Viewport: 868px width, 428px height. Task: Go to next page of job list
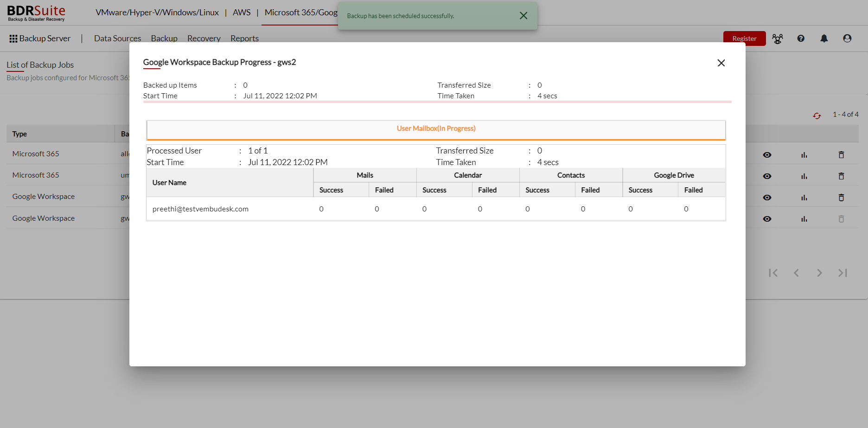(819, 273)
